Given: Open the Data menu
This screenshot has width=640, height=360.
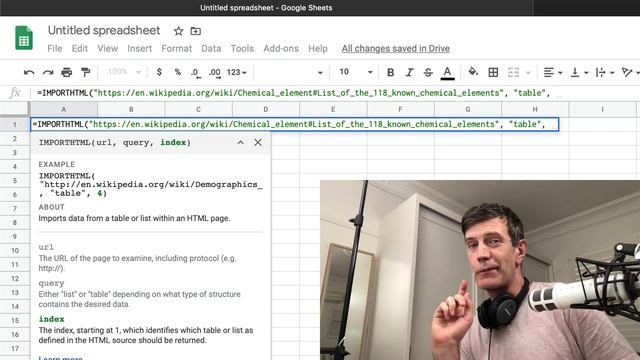Looking at the screenshot, I should 211,49.
